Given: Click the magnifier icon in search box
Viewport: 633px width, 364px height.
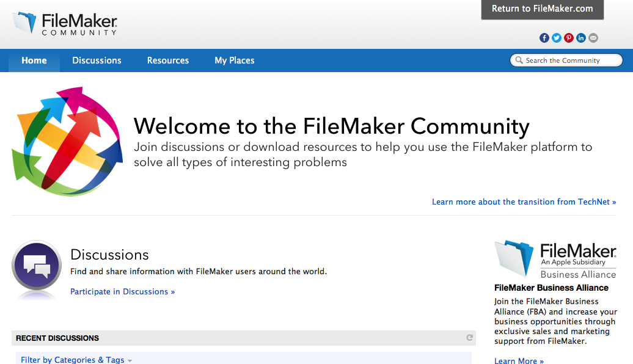Looking at the screenshot, I should [x=519, y=60].
